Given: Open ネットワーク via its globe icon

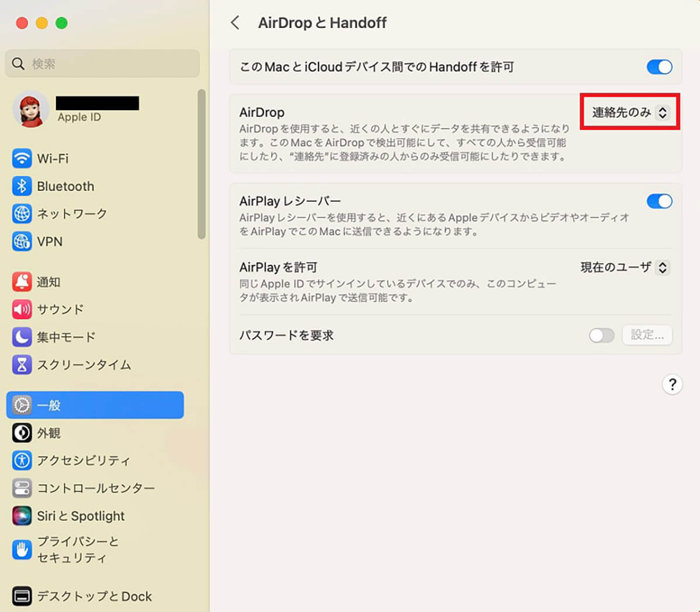Looking at the screenshot, I should pyautogui.click(x=22, y=214).
